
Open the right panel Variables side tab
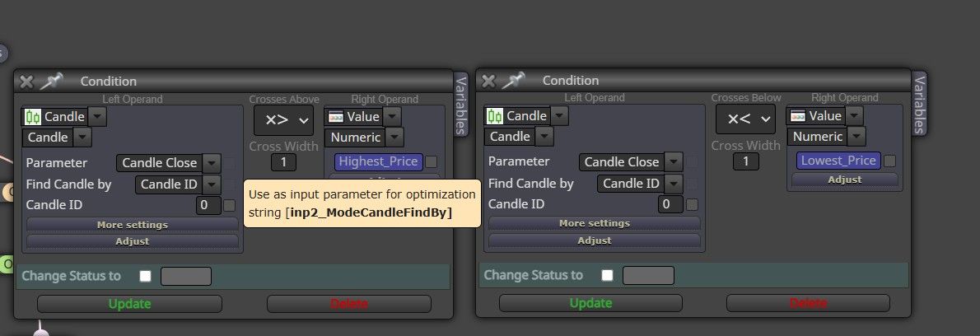point(919,104)
